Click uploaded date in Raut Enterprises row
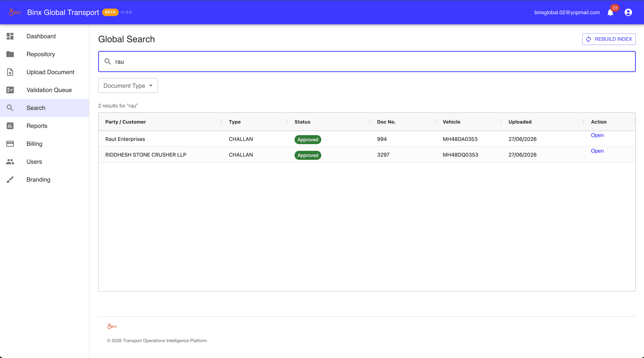644x358 pixels. [522, 139]
